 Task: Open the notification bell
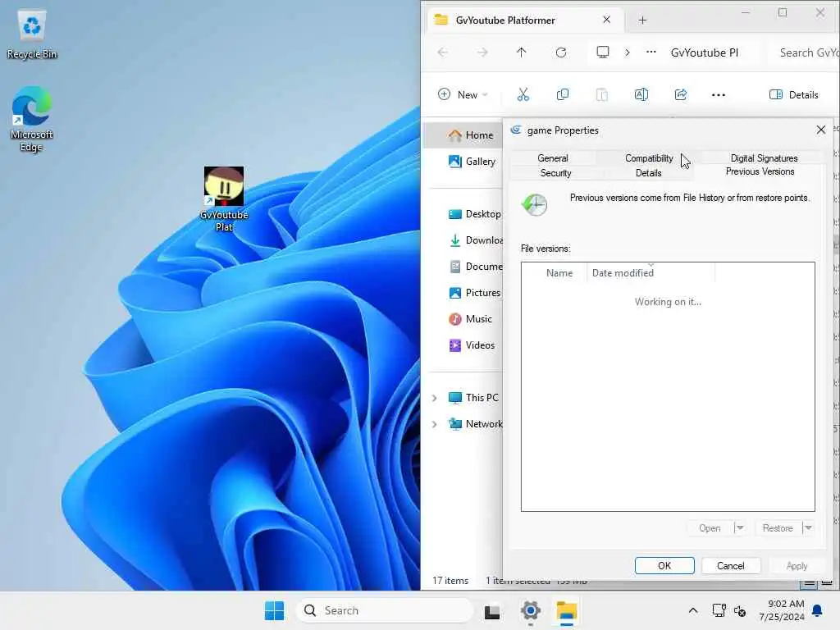pyautogui.click(x=818, y=610)
